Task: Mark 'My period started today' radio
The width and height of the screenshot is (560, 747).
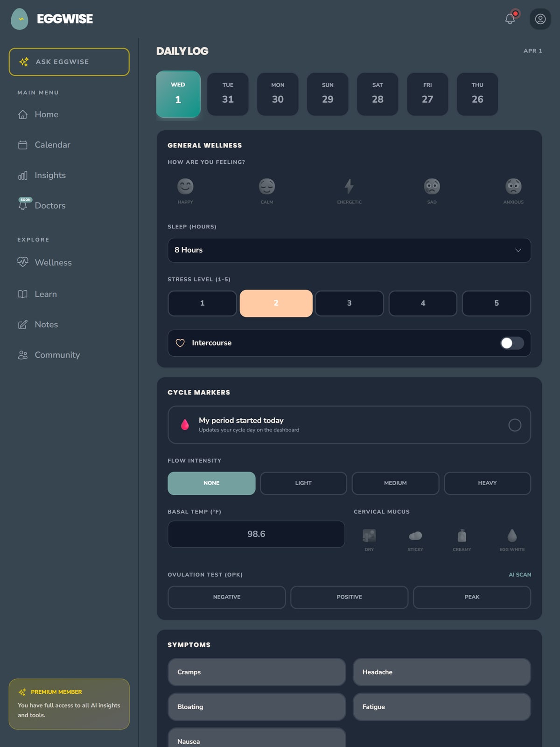Action: point(515,425)
